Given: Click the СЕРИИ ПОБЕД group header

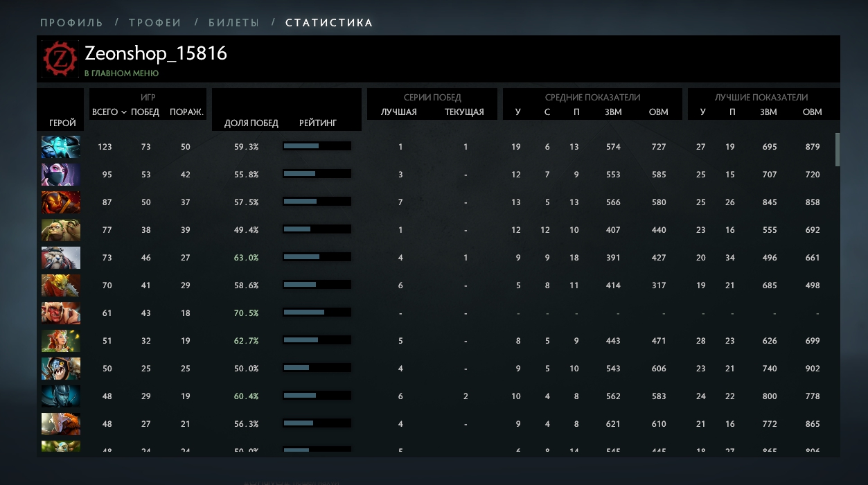Looking at the screenshot, I should coord(432,98).
